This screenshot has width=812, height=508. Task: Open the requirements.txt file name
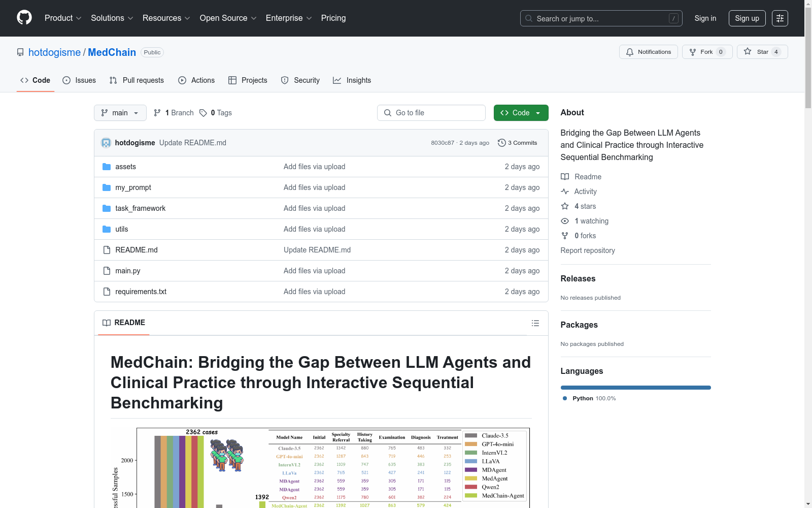pos(141,292)
